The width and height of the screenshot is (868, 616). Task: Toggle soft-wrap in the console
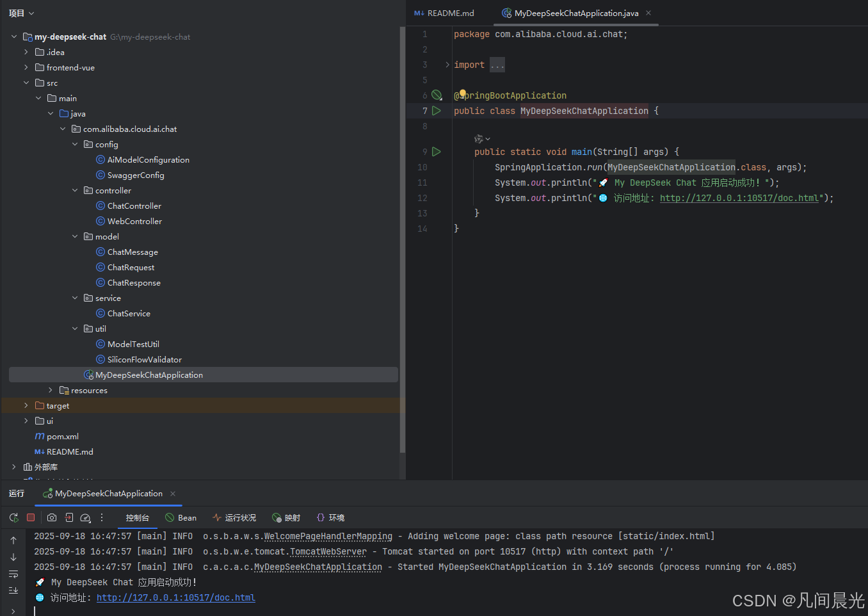(13, 574)
